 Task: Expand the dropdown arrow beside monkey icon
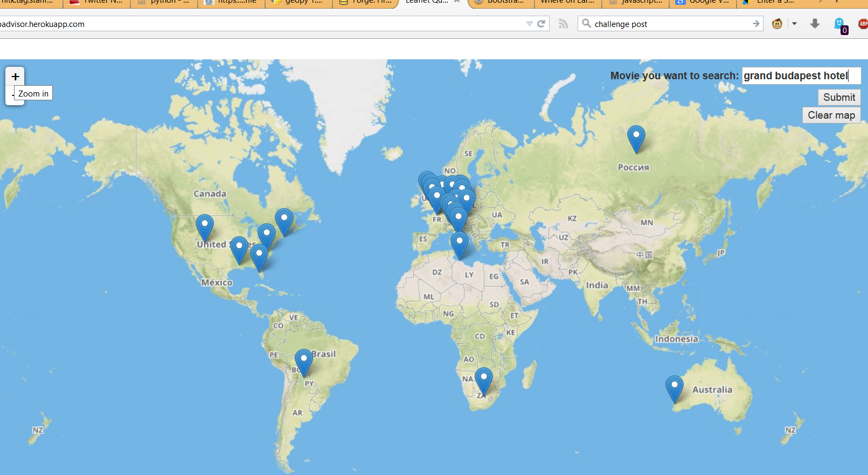click(794, 24)
